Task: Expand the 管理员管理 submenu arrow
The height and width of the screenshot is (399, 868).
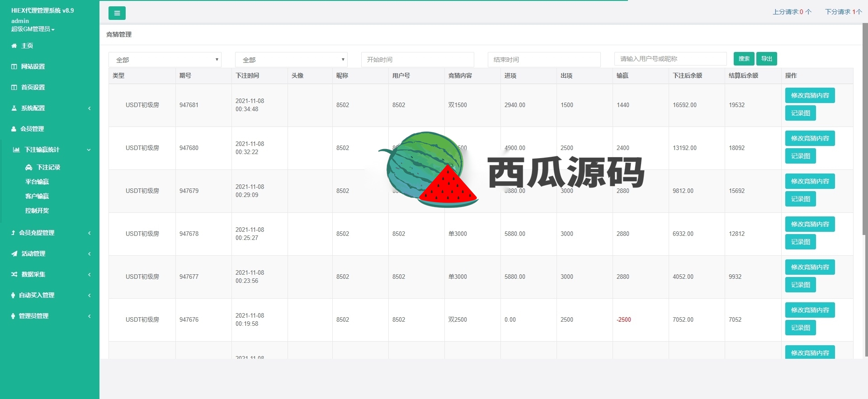Action: [x=90, y=316]
